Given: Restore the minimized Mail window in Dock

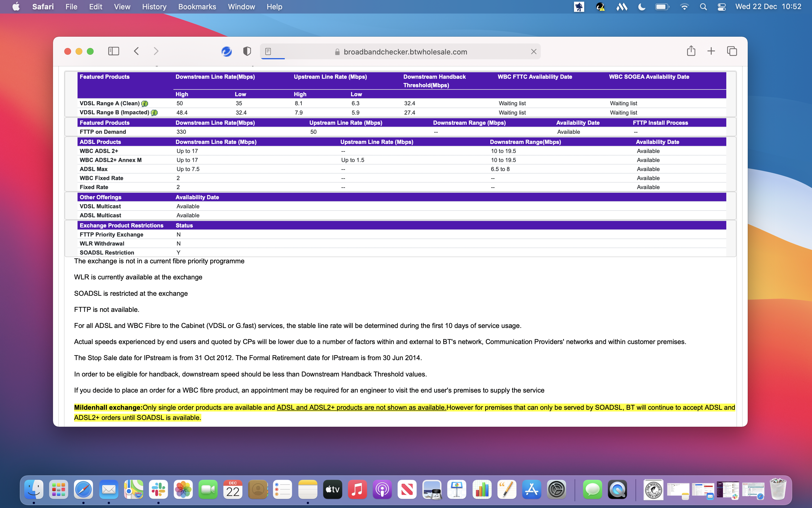Looking at the screenshot, I should point(703,491).
